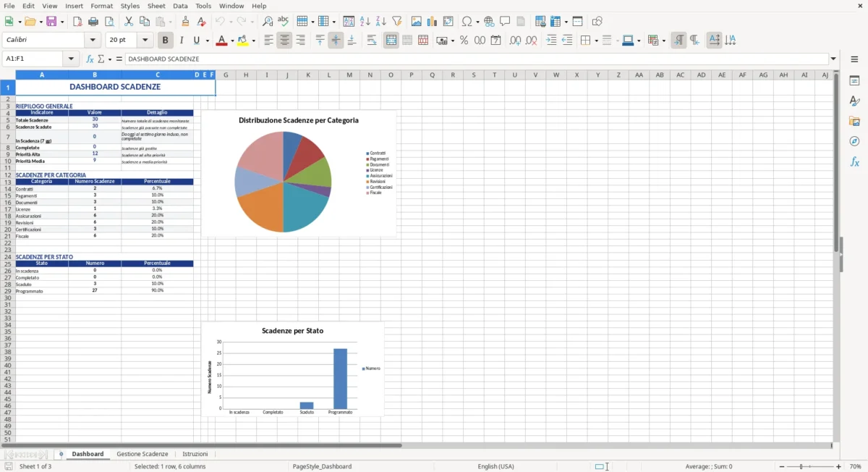Click the 70% zoom level
Image resolution: width=868 pixels, height=472 pixels.
(855, 467)
